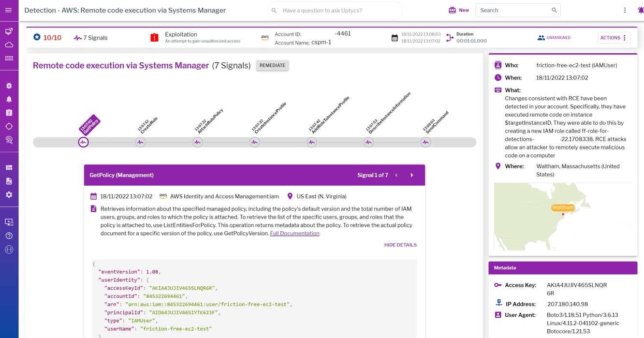
Task: Collapse the signal JSON with HIDE DETAILS
Action: pos(400,245)
